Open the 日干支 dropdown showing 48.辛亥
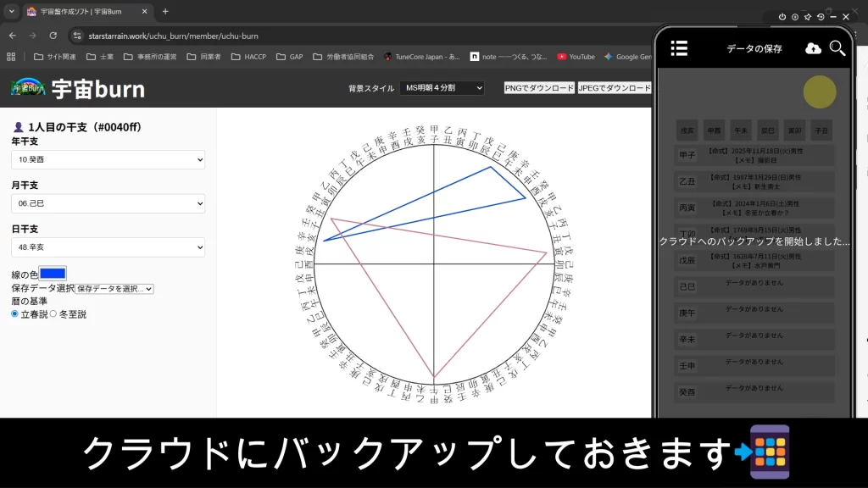868x488 pixels. 108,247
